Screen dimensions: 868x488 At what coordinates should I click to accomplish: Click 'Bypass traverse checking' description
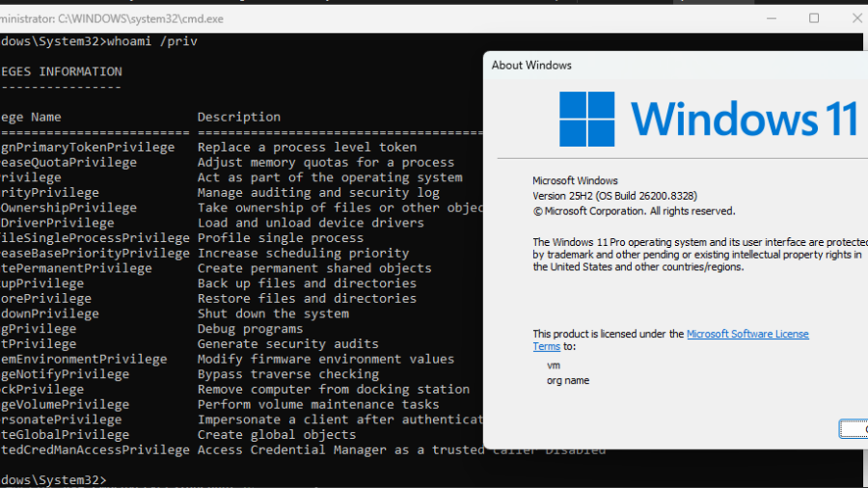click(288, 374)
